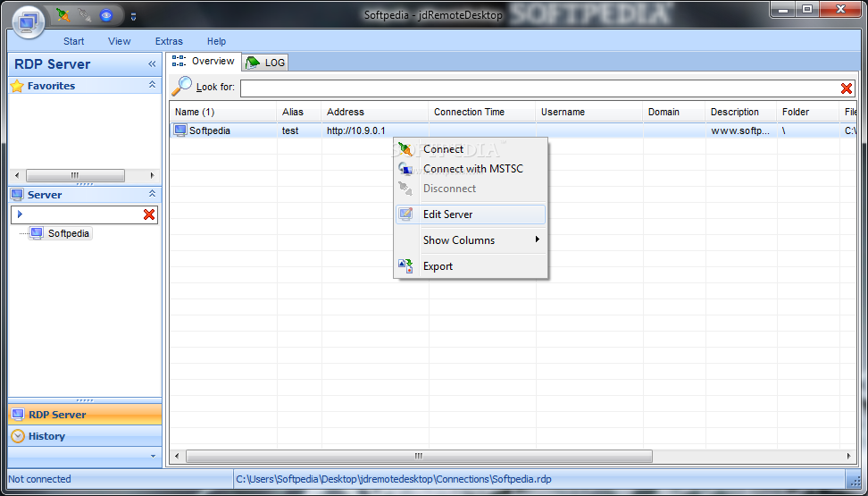The width and height of the screenshot is (868, 496).
Task: Click the server list horizontal scrollbar thumb
Action: coord(419,457)
